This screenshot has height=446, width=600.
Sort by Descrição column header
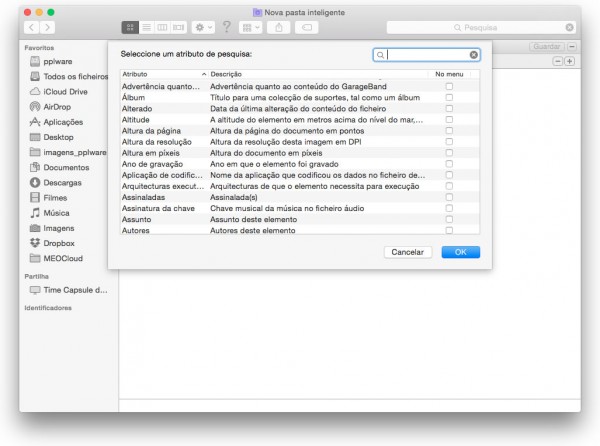(x=318, y=74)
